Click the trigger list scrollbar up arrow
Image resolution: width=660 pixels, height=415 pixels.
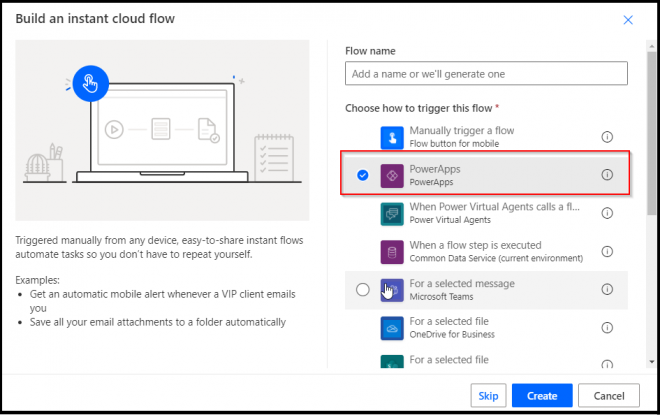(x=652, y=46)
